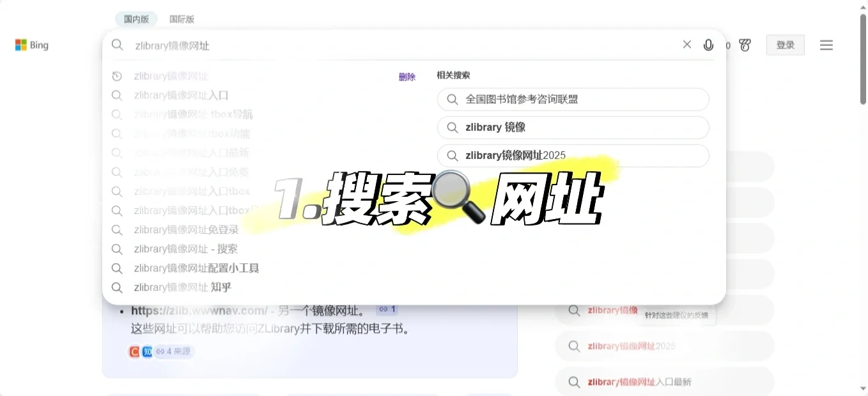868x396 pixels.
Task: Click the orange C source icon
Action: (x=134, y=351)
